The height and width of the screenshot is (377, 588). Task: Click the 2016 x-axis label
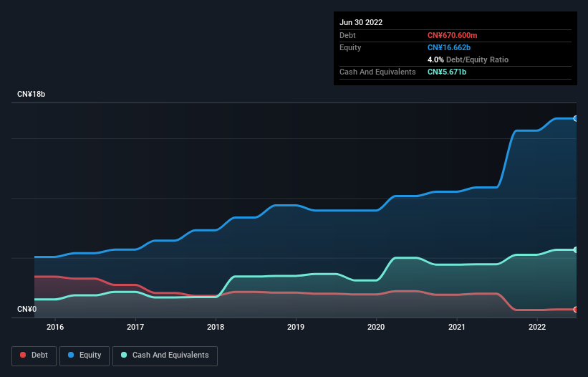coord(55,327)
